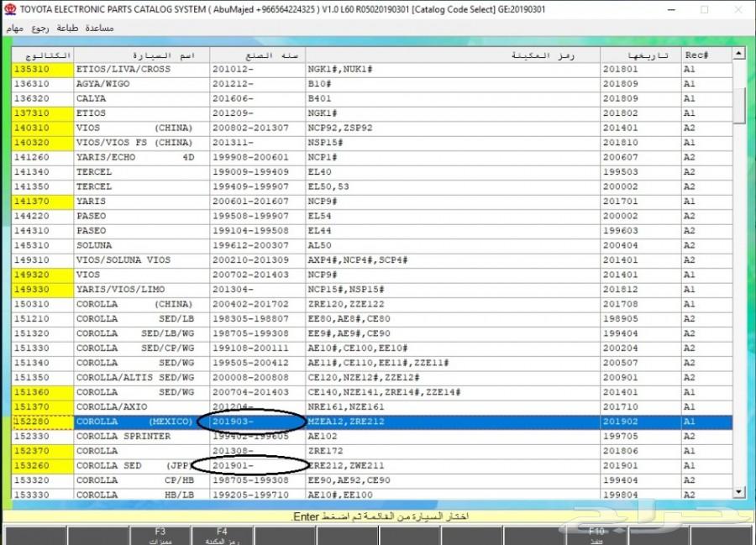
Task: Open the رجوع menu
Action: 40,29
